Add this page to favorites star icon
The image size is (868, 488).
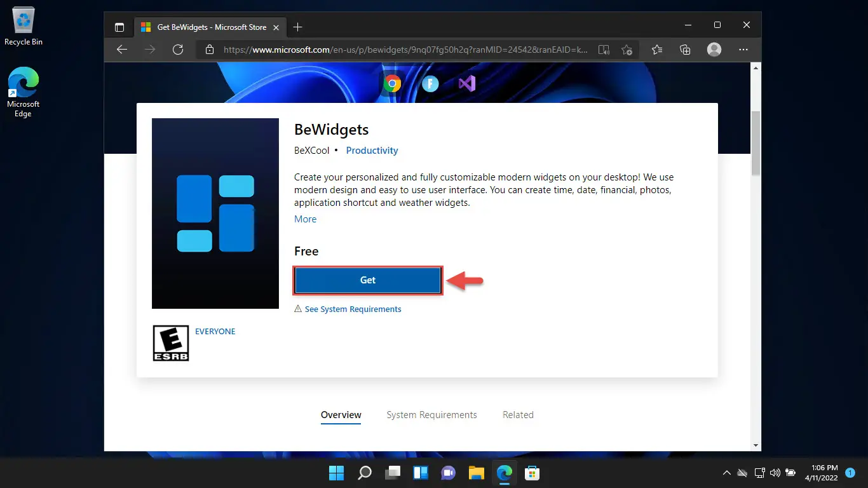(x=627, y=50)
